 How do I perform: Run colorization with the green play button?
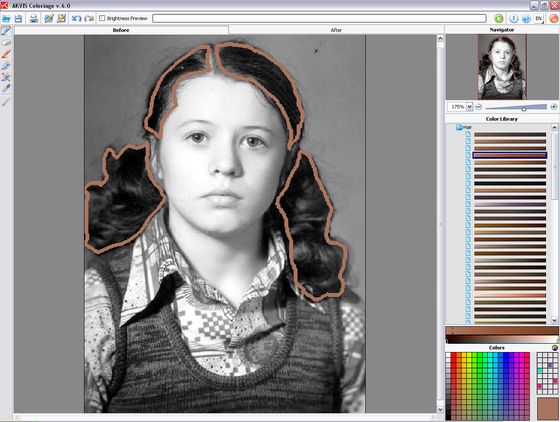click(x=499, y=18)
